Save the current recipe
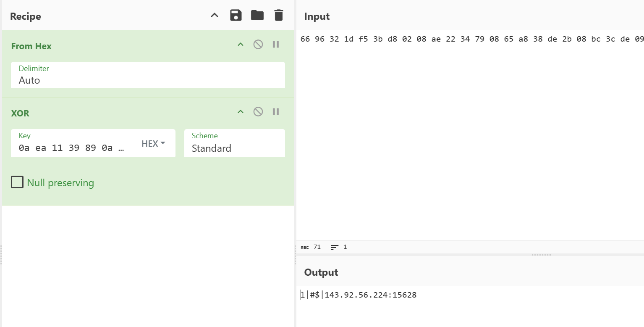 point(236,16)
